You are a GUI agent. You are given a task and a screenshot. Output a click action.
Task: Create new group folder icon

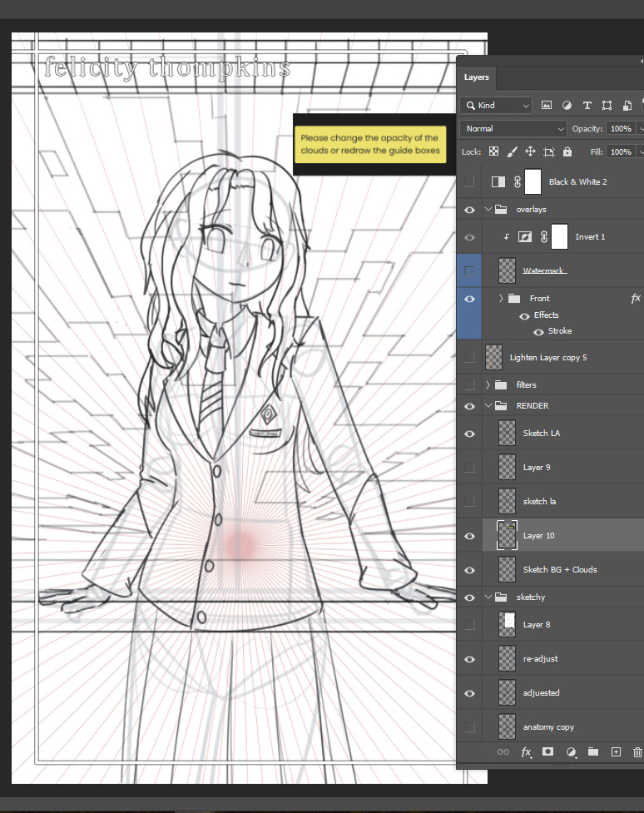click(593, 751)
